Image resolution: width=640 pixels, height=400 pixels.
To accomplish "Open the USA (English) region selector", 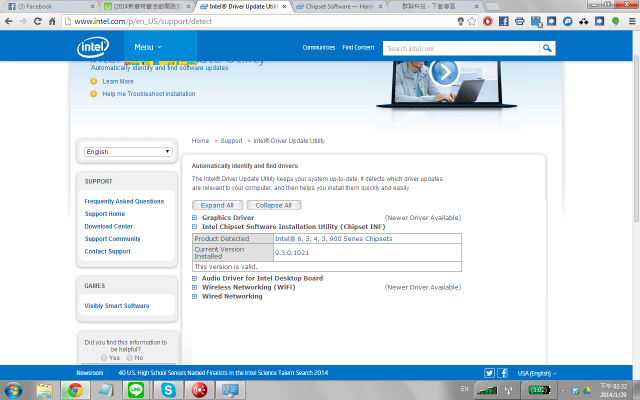I will pyautogui.click(x=537, y=373).
